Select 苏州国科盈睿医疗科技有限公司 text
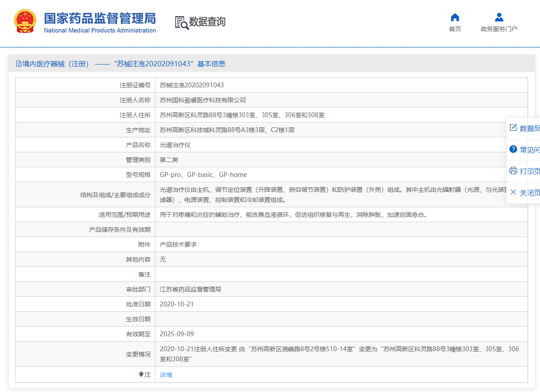The height and width of the screenshot is (392, 540). coord(203,100)
